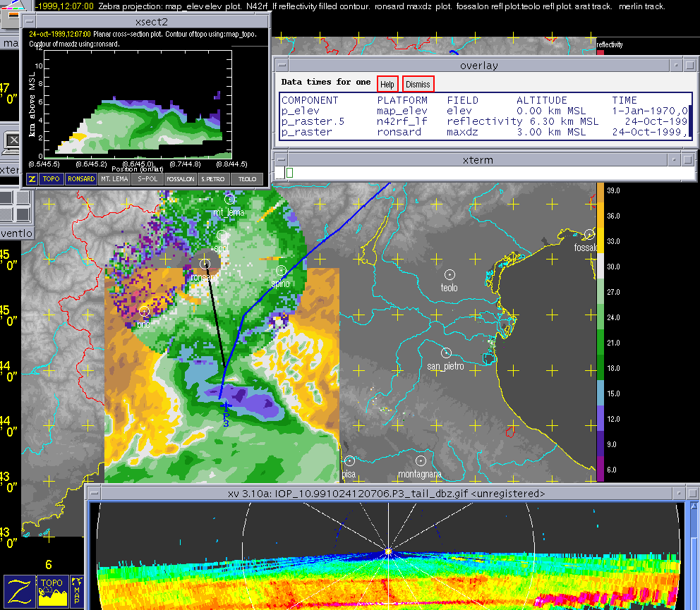Open the overlay window menu button
This screenshot has height=610, width=700.
tap(282, 66)
